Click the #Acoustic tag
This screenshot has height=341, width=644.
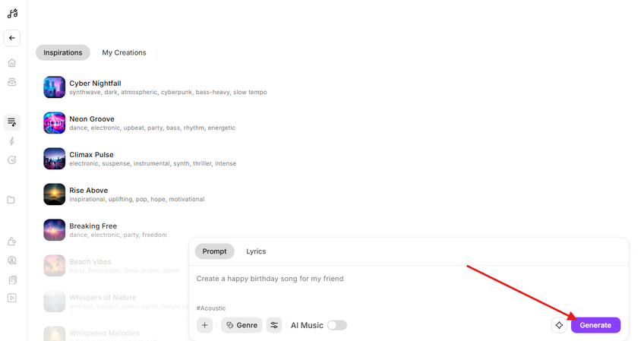pos(210,308)
